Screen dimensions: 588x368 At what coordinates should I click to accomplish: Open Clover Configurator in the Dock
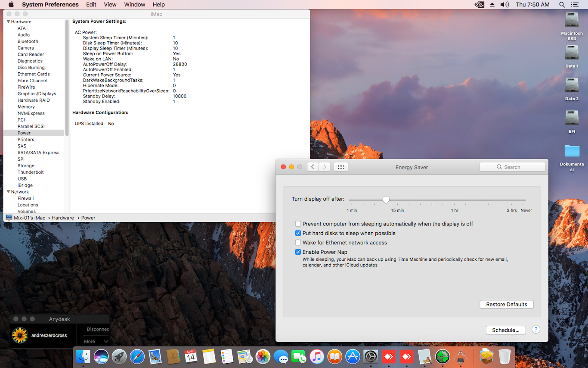443,356
